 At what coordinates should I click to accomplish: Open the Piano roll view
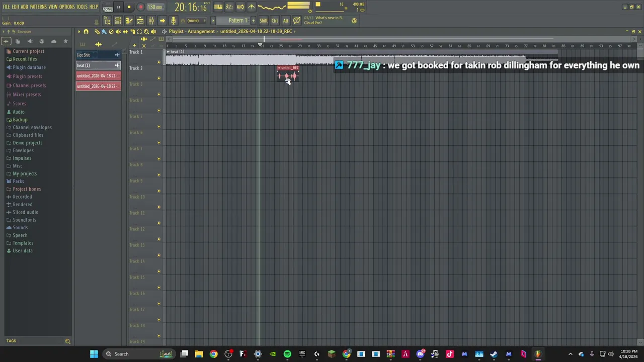click(129, 21)
